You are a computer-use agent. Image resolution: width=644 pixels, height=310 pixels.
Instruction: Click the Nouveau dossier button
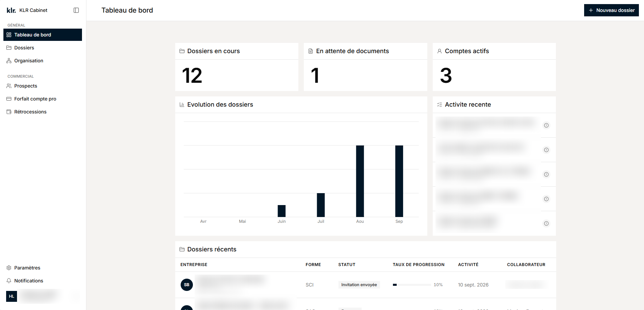coord(611,10)
